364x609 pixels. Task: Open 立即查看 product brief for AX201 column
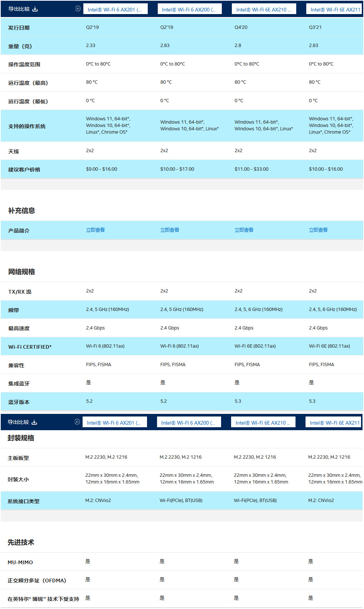tap(96, 230)
